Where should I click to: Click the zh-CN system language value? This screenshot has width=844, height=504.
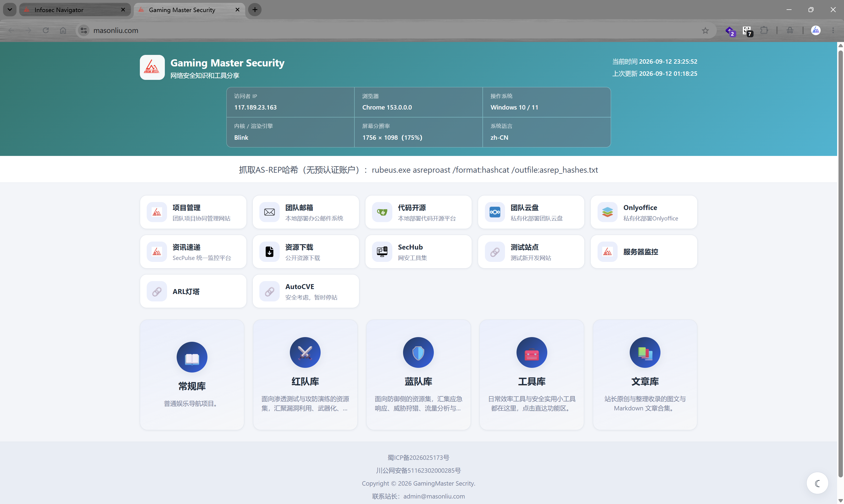[x=499, y=138]
